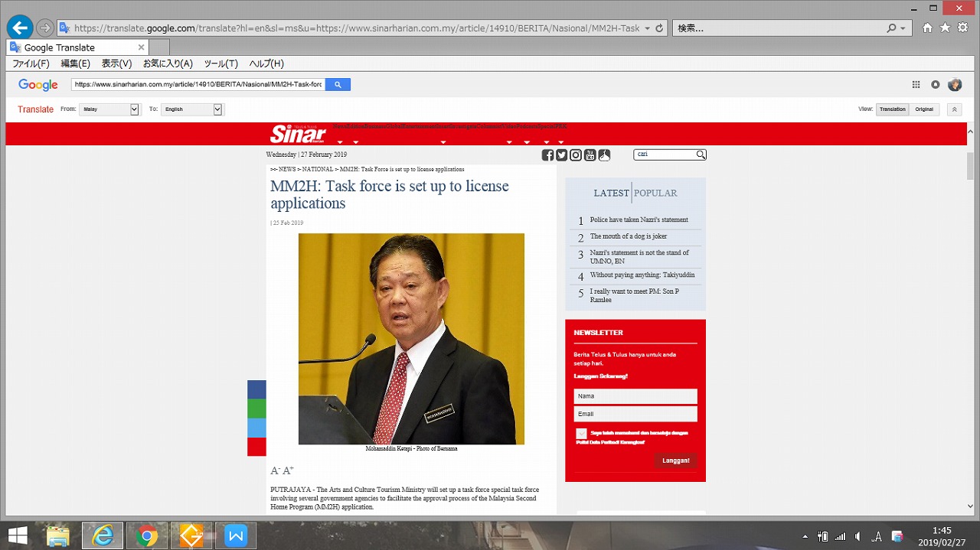Viewport: 980px width, 550px height.
Task: Click the Langgan! subscribe button
Action: (675, 461)
